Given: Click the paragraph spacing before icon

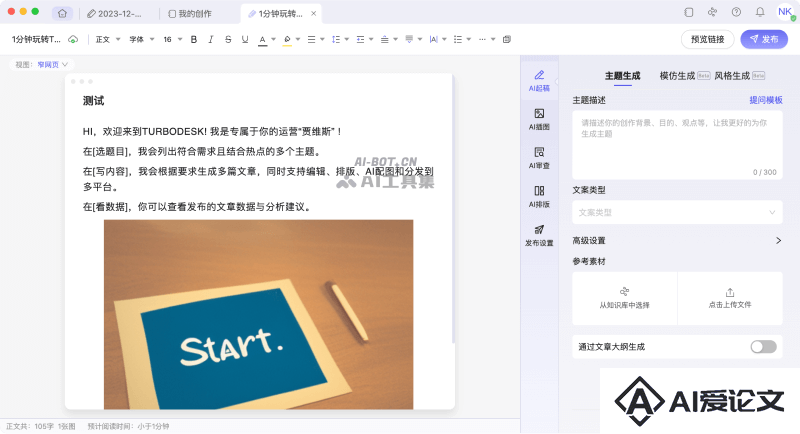Looking at the screenshot, I should click(385, 39).
